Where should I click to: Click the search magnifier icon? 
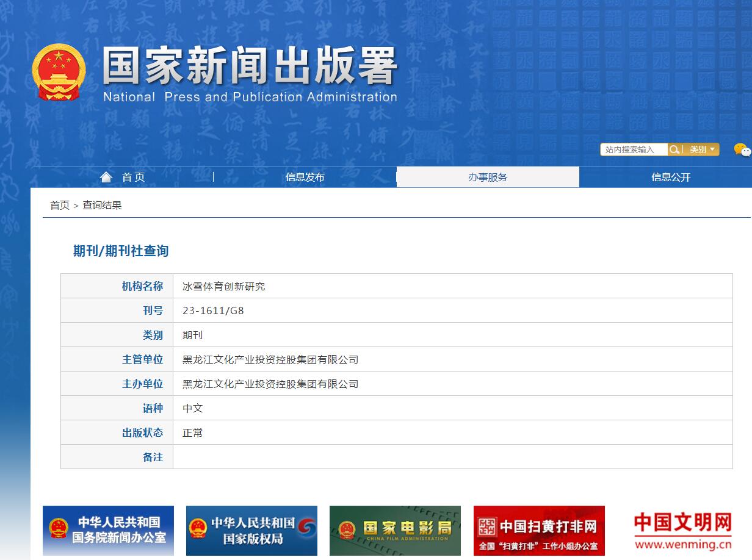click(674, 149)
